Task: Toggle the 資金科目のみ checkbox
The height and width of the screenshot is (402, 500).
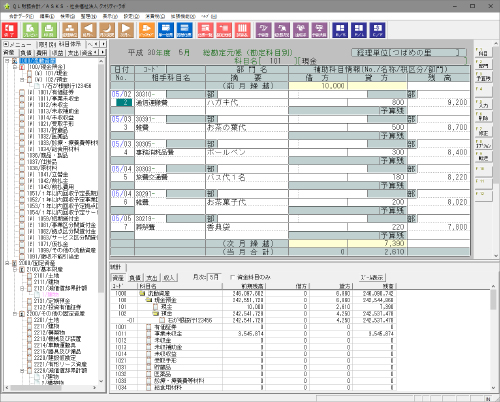Action: [233, 277]
